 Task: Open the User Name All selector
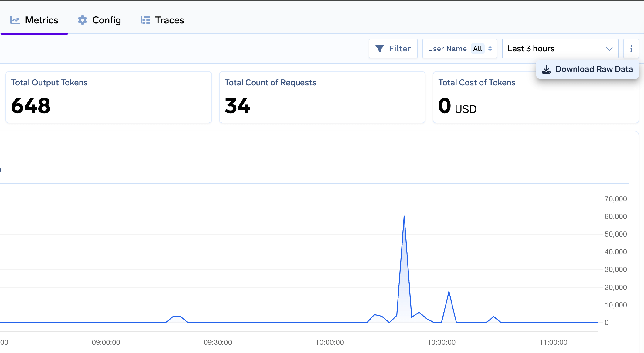(478, 49)
